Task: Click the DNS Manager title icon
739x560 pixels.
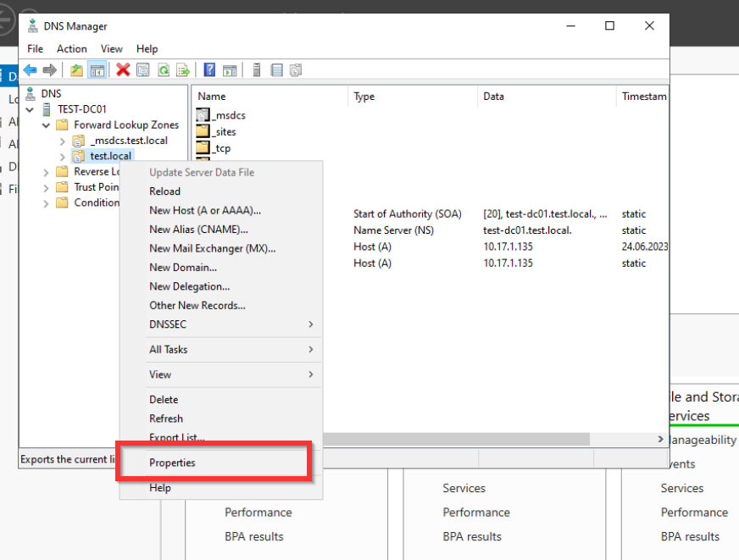Action: (32, 26)
